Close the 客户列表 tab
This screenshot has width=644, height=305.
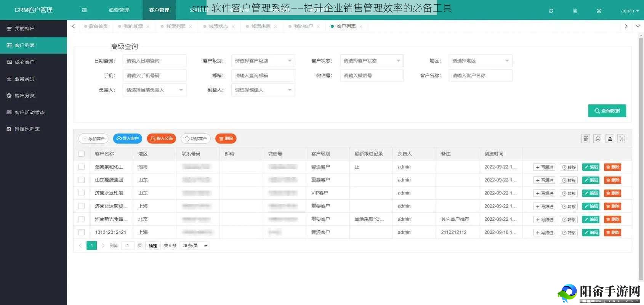[360, 27]
